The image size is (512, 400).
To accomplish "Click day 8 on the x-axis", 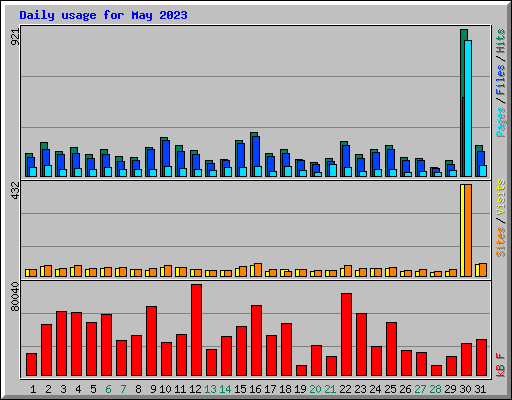I will [x=138, y=389].
